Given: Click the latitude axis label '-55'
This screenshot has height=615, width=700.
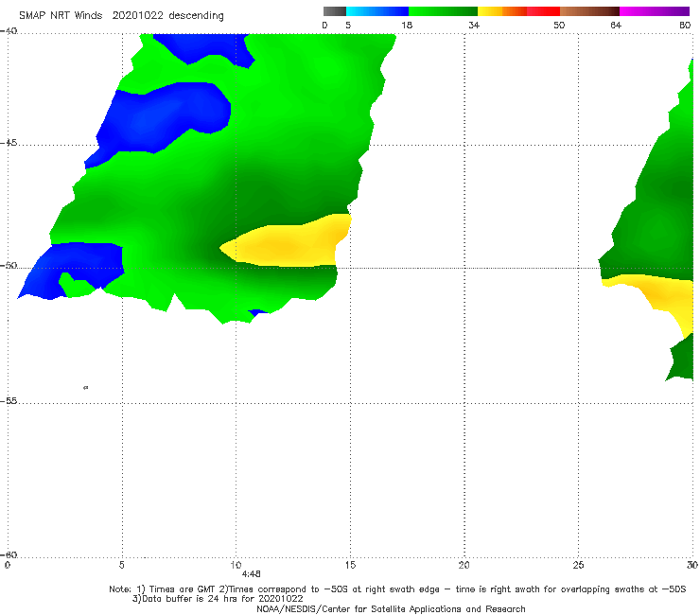Looking at the screenshot, I should point(9,401).
